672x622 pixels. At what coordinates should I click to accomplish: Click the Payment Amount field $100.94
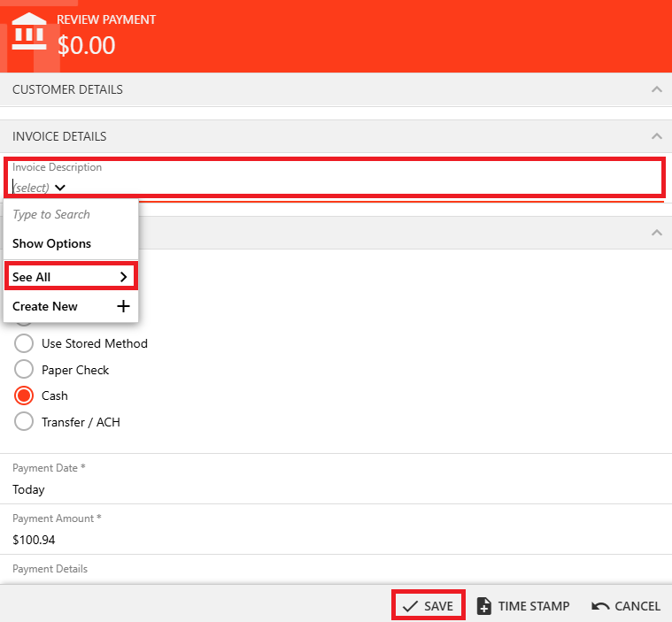coord(336,529)
